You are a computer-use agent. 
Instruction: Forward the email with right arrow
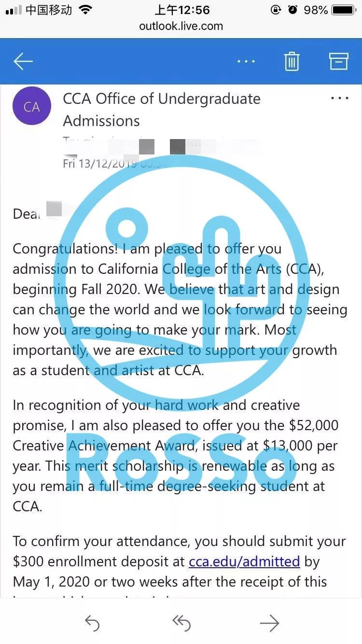coord(269,623)
